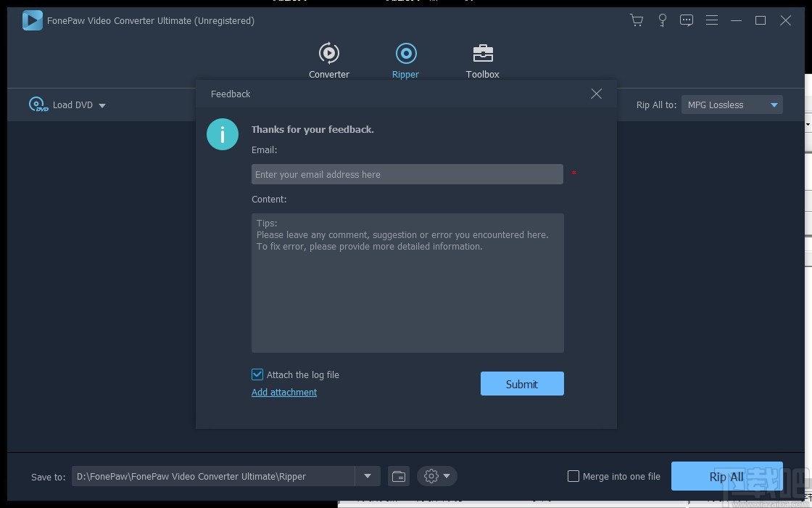Open the shopping cart purchase icon
This screenshot has height=508, width=812.
point(637,20)
